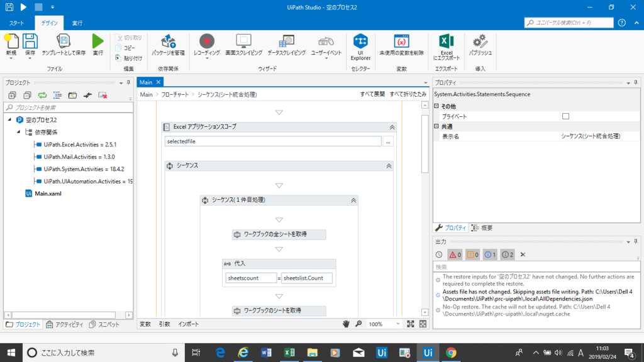Click すべて展開 link
This screenshot has height=362, width=644.
click(372, 94)
